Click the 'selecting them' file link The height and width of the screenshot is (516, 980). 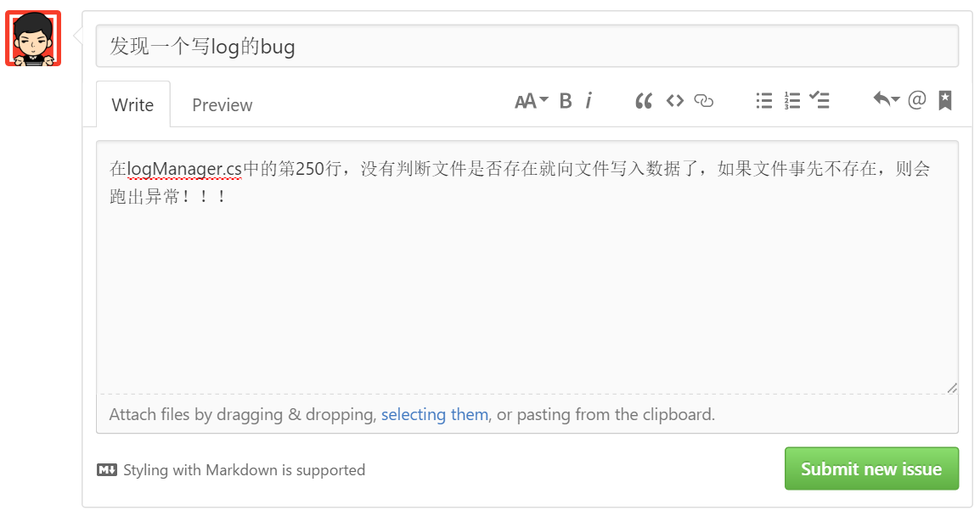pyautogui.click(x=435, y=415)
